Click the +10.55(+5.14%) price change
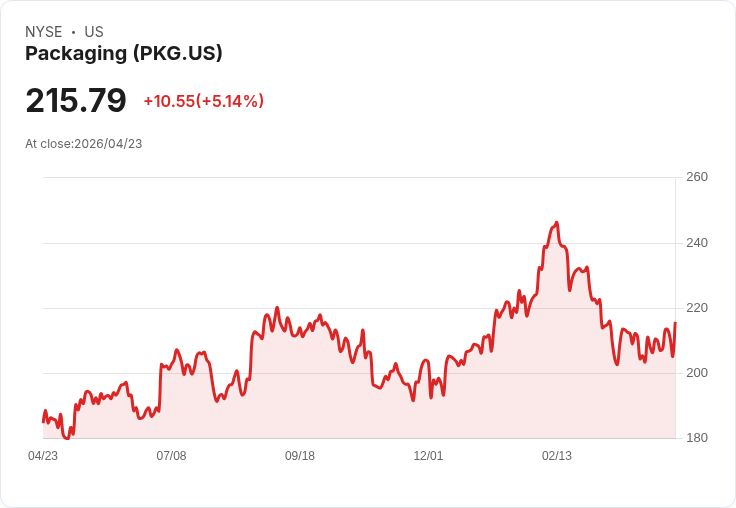 point(204,101)
